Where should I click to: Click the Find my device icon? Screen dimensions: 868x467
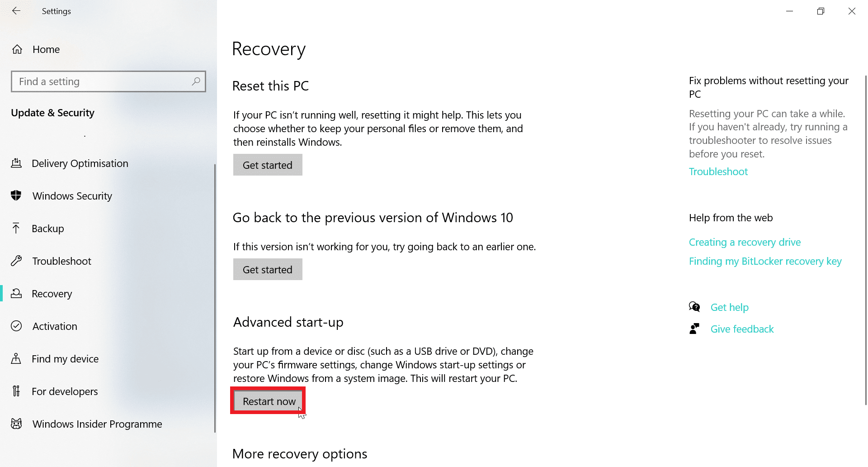(x=16, y=358)
